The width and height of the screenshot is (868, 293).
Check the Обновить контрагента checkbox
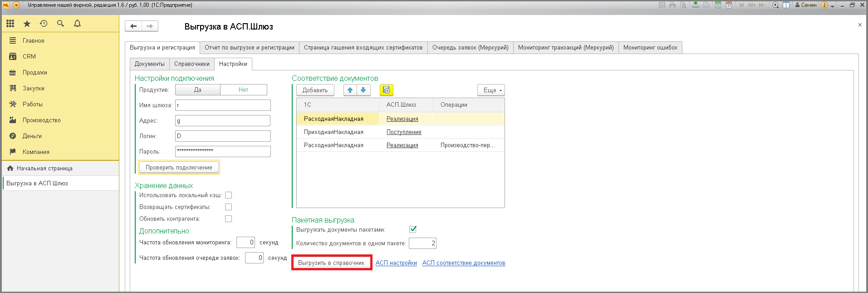(228, 219)
